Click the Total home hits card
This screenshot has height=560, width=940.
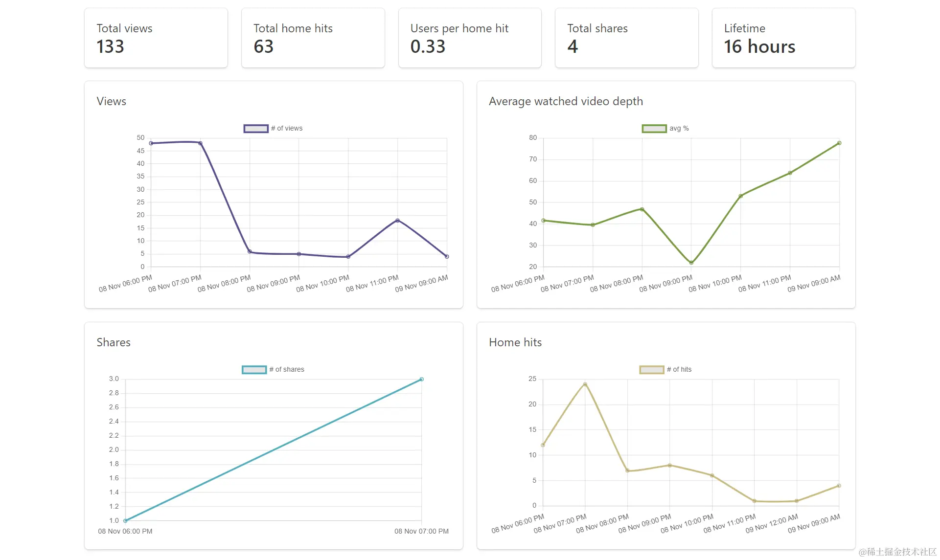point(313,38)
